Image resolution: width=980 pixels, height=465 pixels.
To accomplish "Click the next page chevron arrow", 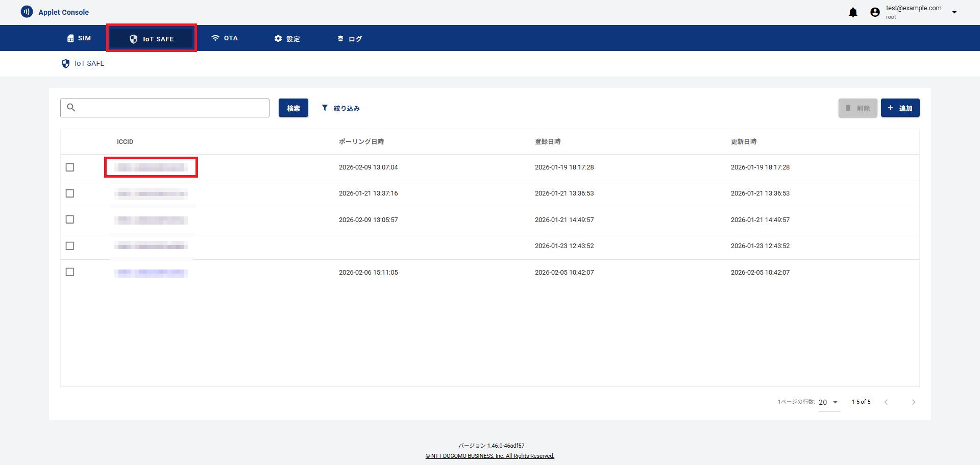I will click(914, 402).
